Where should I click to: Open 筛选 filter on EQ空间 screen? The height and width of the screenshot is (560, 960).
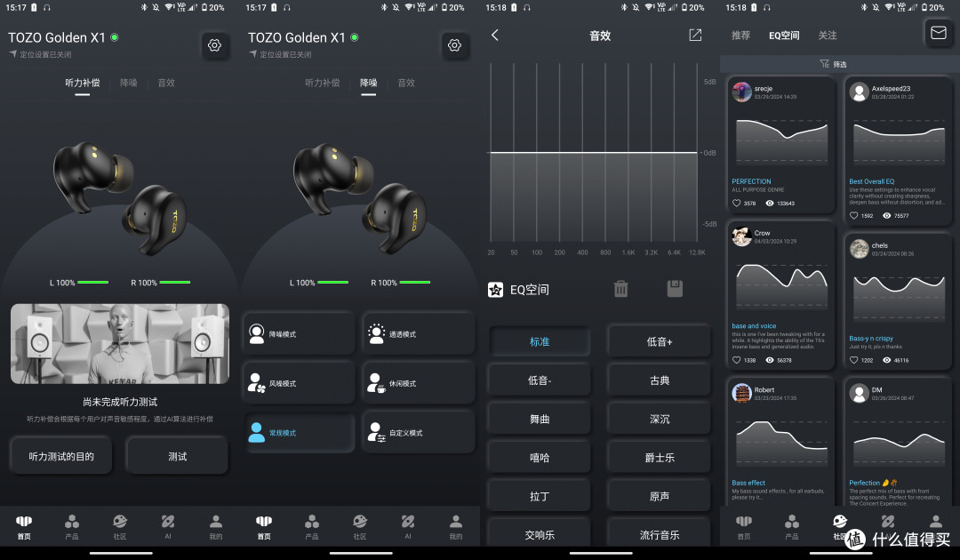pyautogui.click(x=833, y=64)
